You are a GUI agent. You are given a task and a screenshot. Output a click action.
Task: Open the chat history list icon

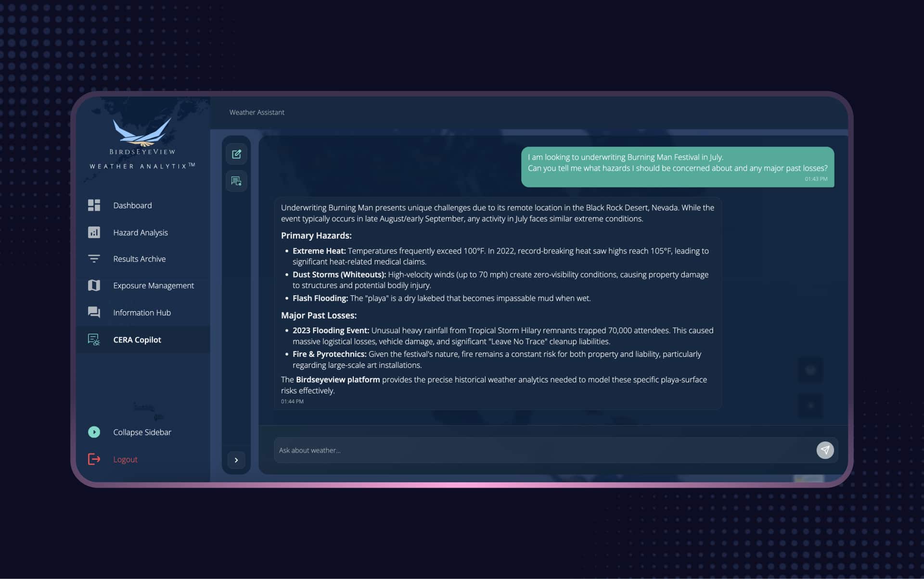pos(236,181)
